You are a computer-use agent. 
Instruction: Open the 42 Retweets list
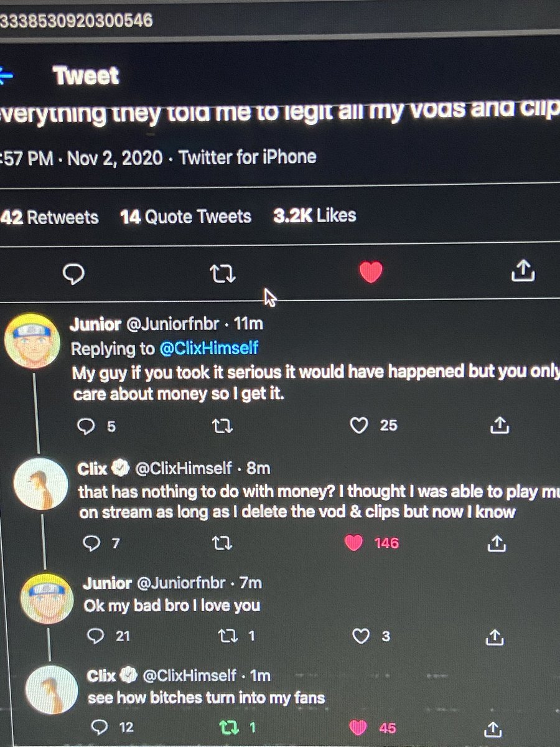(x=49, y=217)
